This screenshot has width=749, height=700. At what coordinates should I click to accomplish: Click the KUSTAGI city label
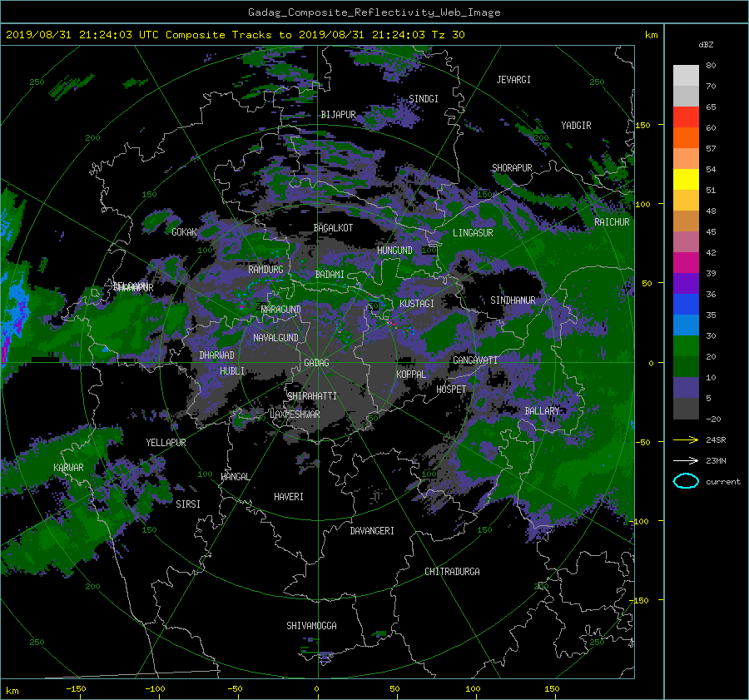click(x=417, y=304)
